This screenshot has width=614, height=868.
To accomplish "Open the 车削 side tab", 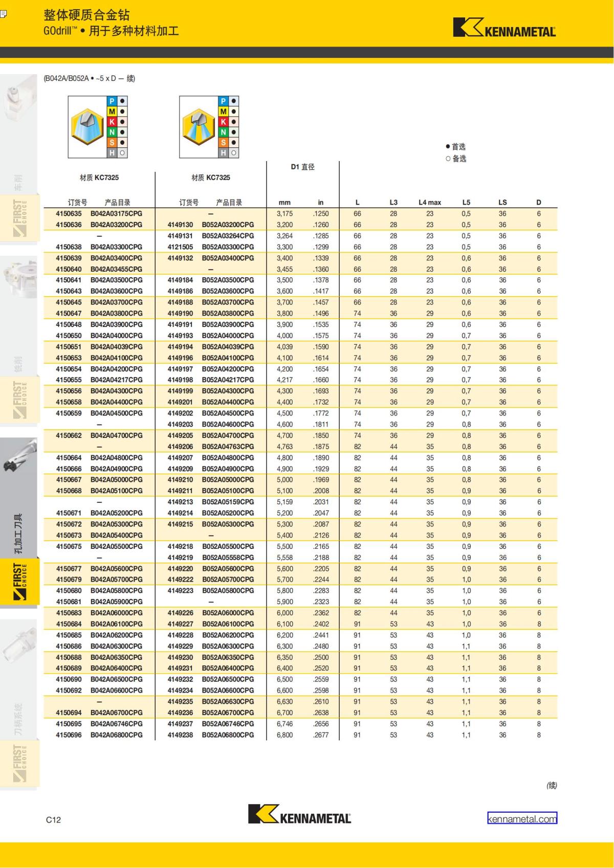I will pos(19,182).
